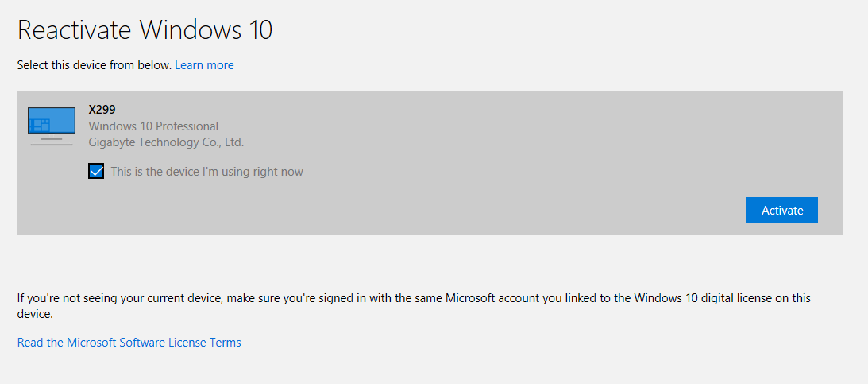
Task: Click the Gigabyte Technology Co., Ltd. text
Action: click(166, 142)
